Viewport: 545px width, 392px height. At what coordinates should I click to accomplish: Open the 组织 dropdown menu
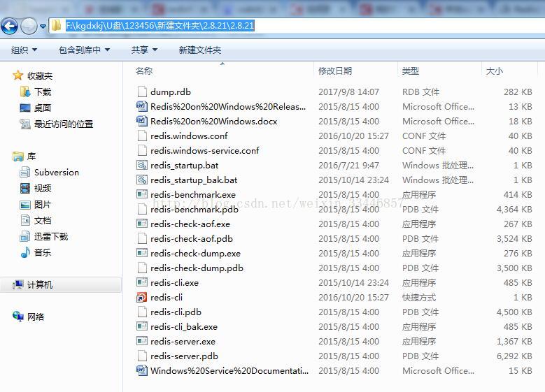tap(24, 50)
